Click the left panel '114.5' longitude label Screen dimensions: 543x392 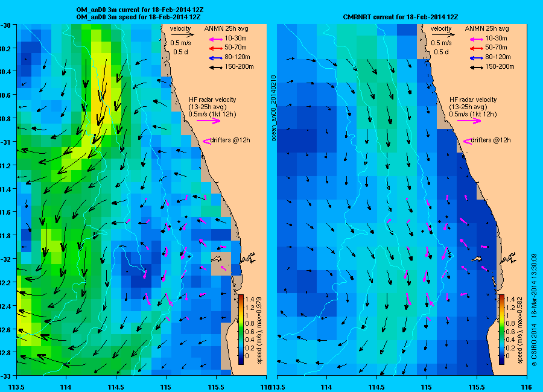[116, 387]
